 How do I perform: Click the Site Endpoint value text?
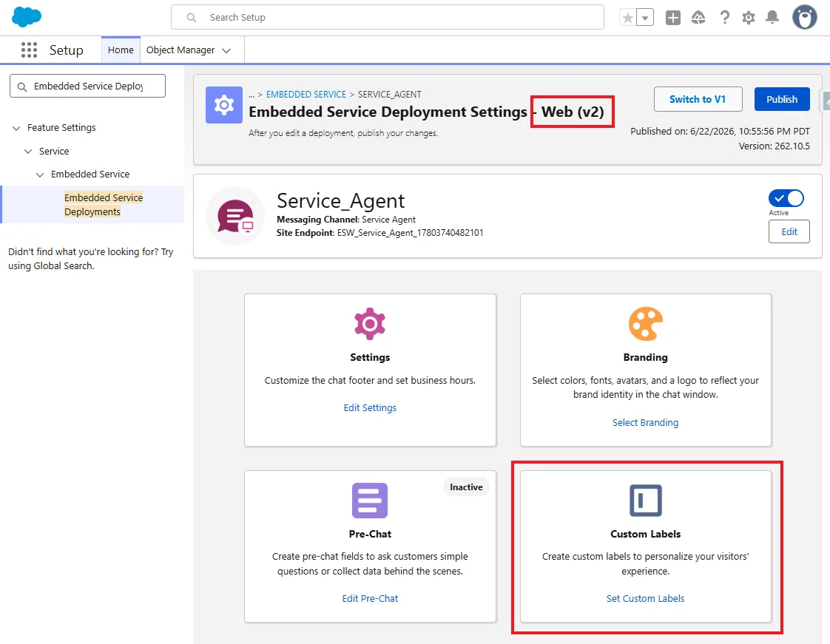(x=411, y=233)
